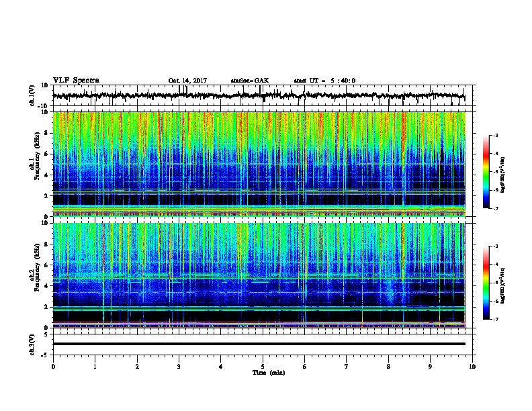Click the "start UT = 5 : 40: 0" text
This screenshot has width=532, height=411.
point(324,81)
